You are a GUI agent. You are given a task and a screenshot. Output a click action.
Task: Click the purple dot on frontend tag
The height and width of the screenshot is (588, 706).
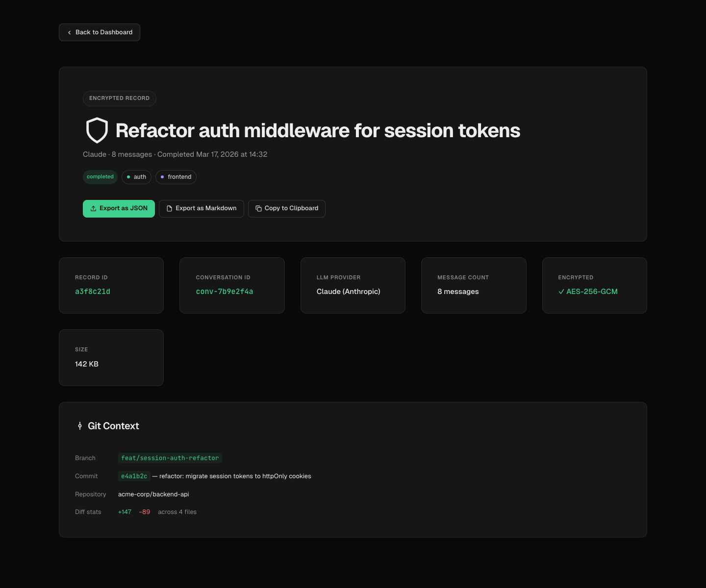[x=162, y=177]
